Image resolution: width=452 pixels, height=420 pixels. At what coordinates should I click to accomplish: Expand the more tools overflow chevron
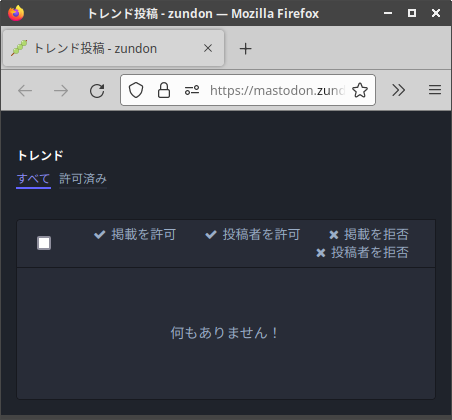click(399, 90)
